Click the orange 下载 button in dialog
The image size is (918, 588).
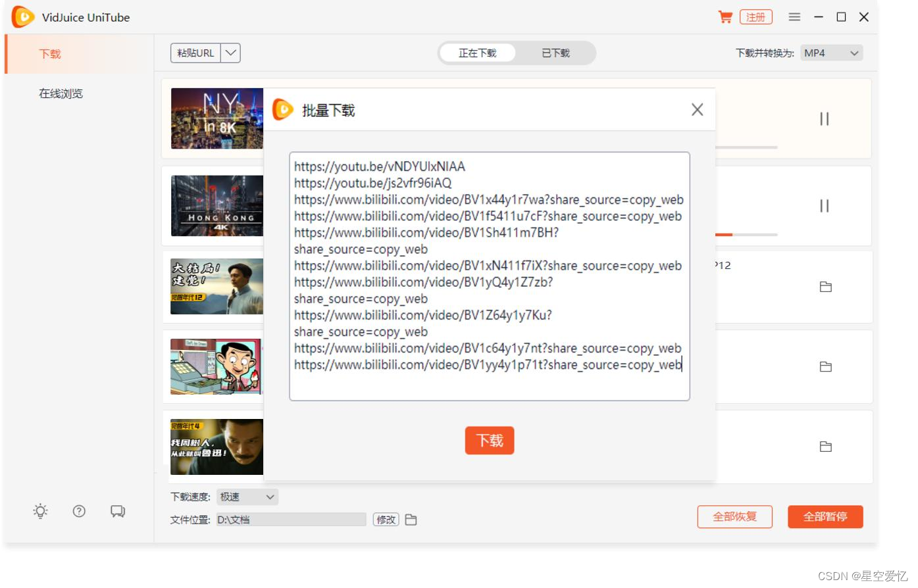pos(490,441)
